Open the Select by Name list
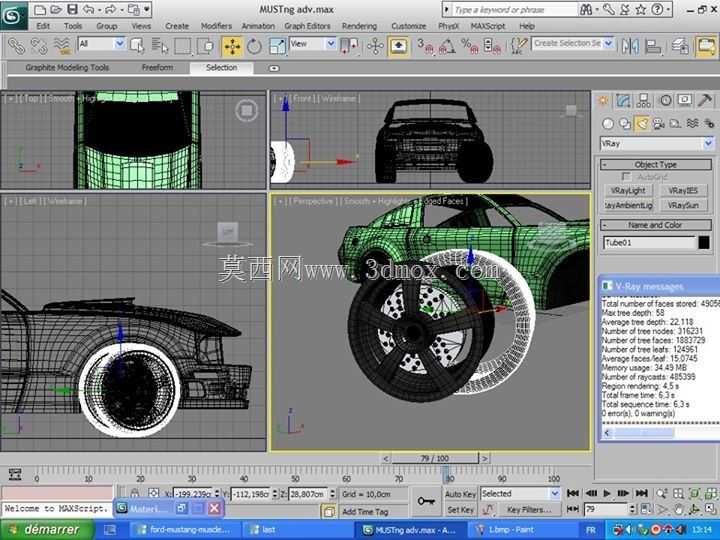Image resolution: width=720 pixels, height=540 pixels. point(159,46)
